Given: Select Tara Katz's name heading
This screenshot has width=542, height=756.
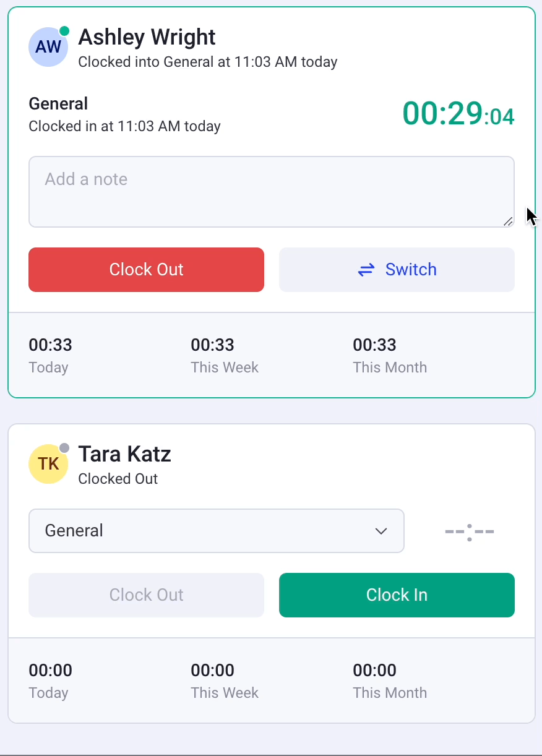Looking at the screenshot, I should [x=124, y=454].
